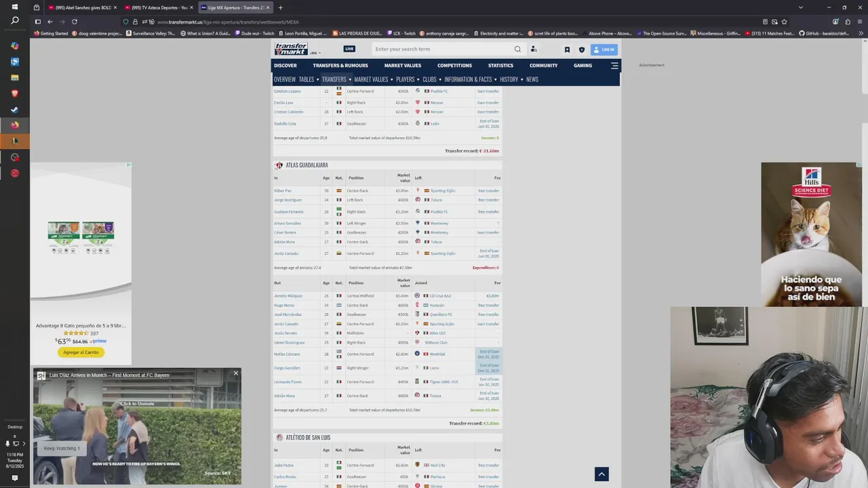
Task: Open the GitHub bookmark in the bookmarks bar
Action: pyautogui.click(x=824, y=33)
